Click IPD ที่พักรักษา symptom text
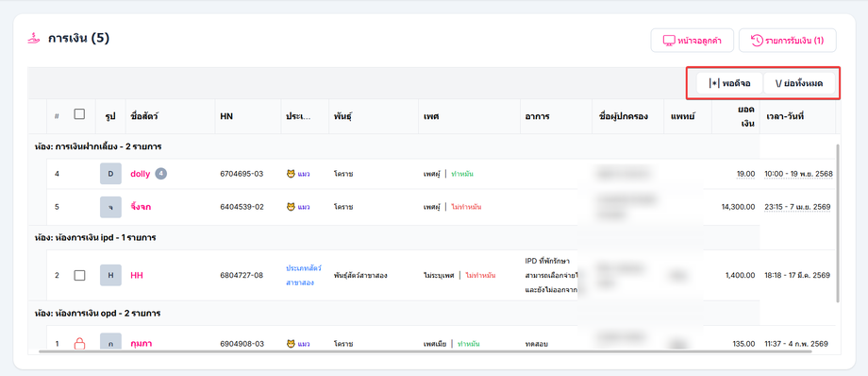Image resolution: width=868 pixels, height=376 pixels. coord(547,261)
